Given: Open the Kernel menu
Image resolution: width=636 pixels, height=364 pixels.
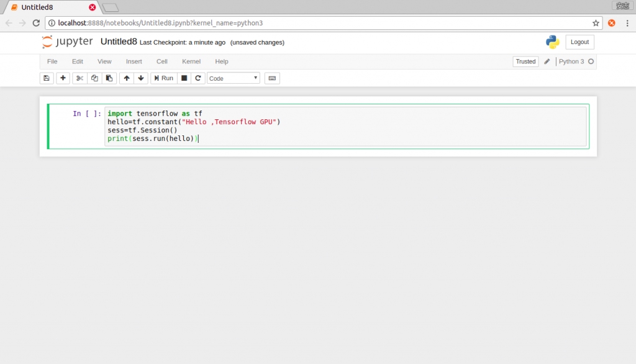Looking at the screenshot, I should (x=191, y=61).
